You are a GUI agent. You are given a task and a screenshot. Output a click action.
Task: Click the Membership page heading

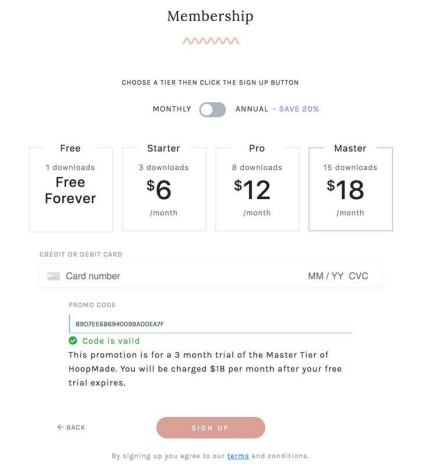[x=210, y=16]
